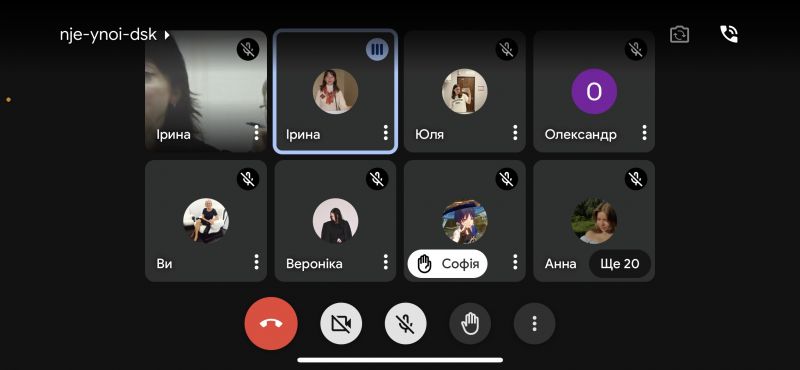Image resolution: width=800 pixels, height=370 pixels.
Task: Click the meeting code nje-ynoi-dsk
Action: (108, 35)
